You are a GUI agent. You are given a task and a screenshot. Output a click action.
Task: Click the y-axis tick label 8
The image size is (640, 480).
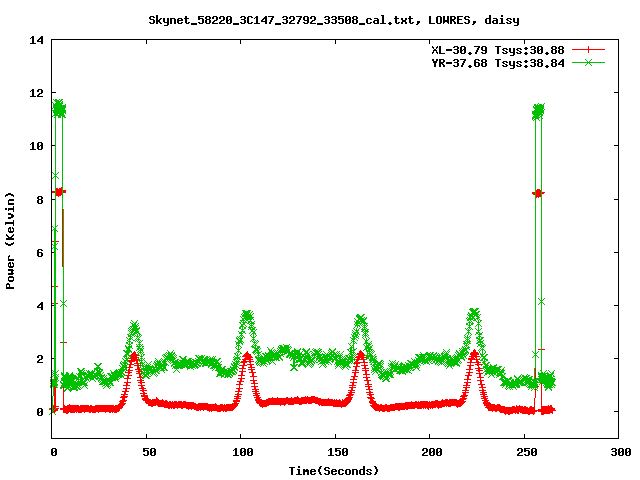40,200
